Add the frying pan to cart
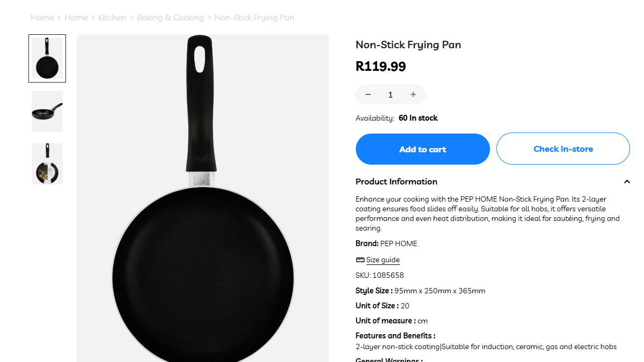The height and width of the screenshot is (362, 644). (422, 149)
